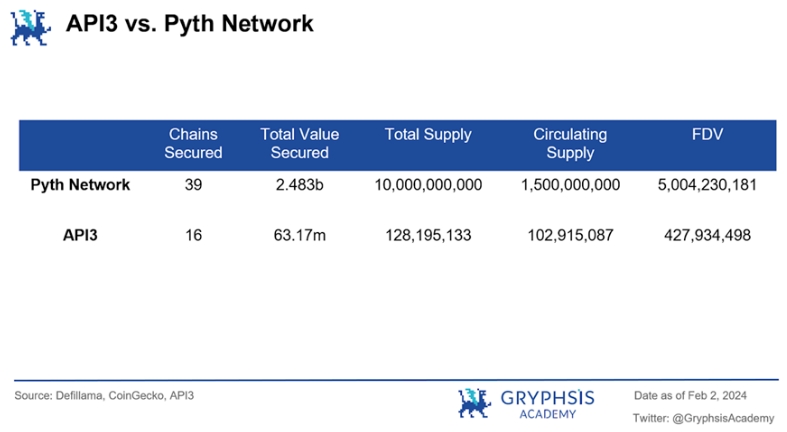Click the '427,934,498' FDV cell
This screenshot has height=432, width=787.
(707, 235)
